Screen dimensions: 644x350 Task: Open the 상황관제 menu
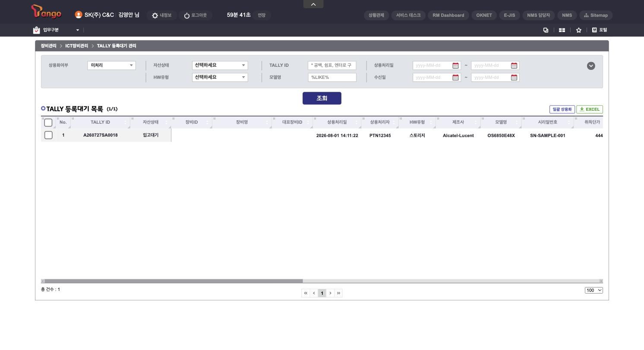376,15
